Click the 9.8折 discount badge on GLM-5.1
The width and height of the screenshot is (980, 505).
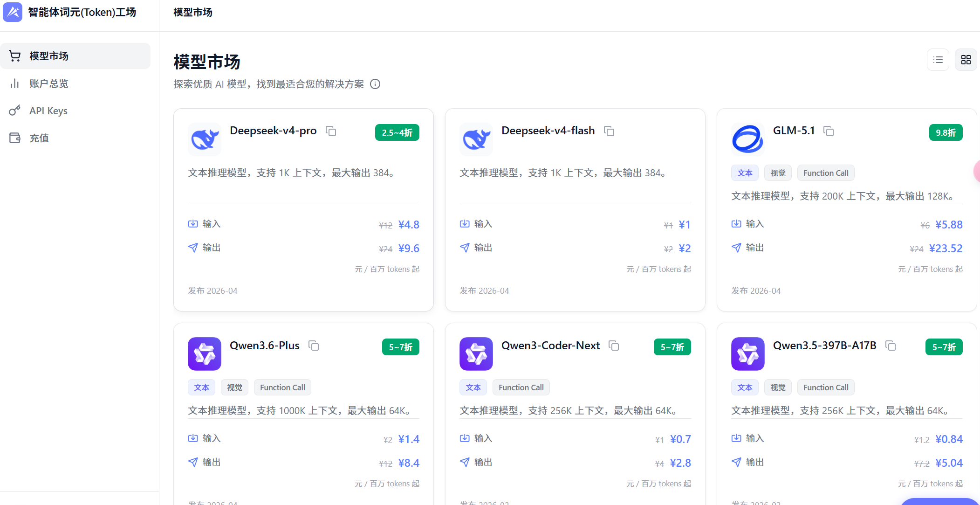946,132
